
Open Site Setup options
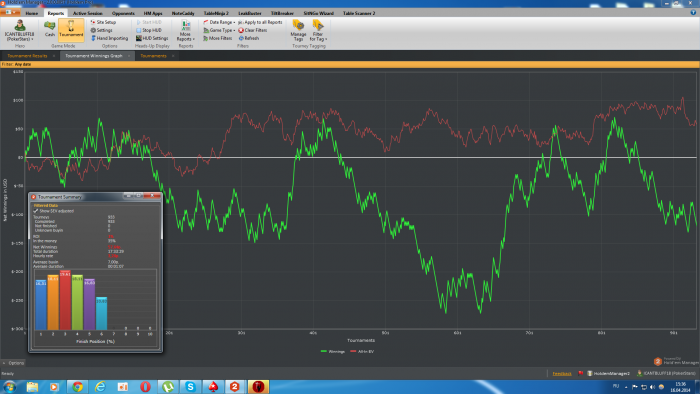tap(104, 22)
